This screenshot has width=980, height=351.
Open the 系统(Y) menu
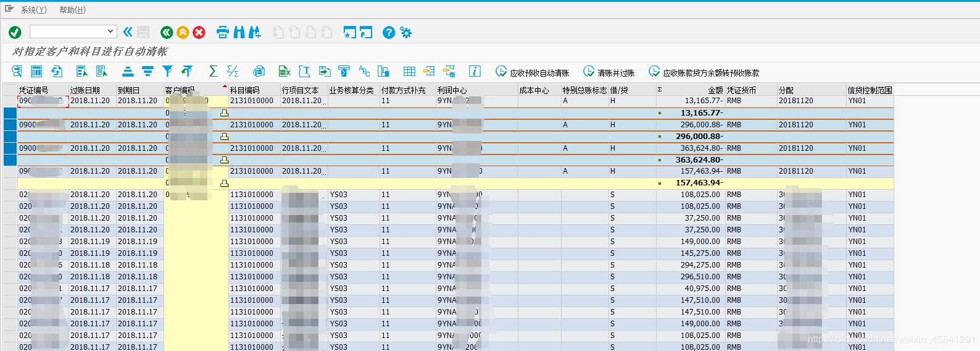33,10
